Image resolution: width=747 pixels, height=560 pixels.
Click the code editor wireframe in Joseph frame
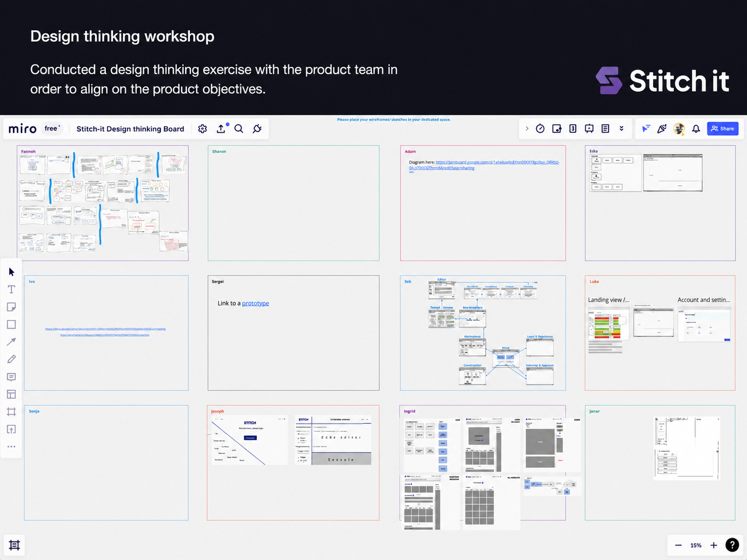click(x=333, y=440)
